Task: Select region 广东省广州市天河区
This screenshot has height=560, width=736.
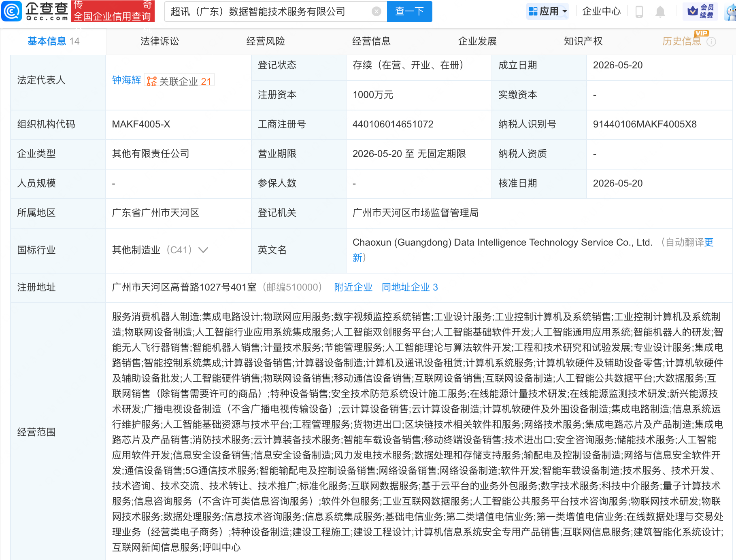Action: [155, 213]
